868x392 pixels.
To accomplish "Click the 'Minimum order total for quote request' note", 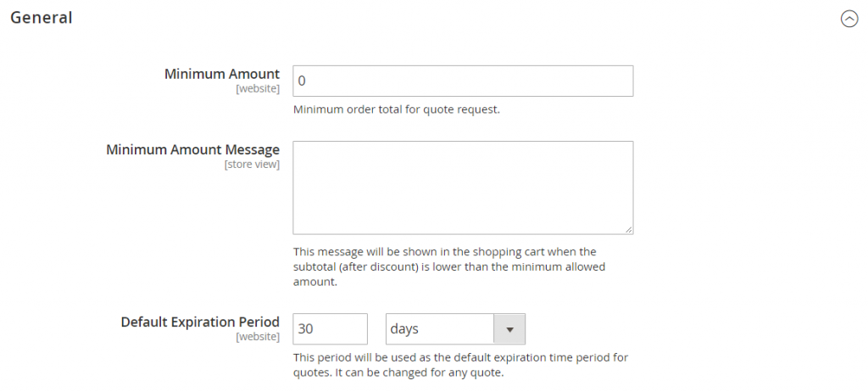I will point(397,109).
